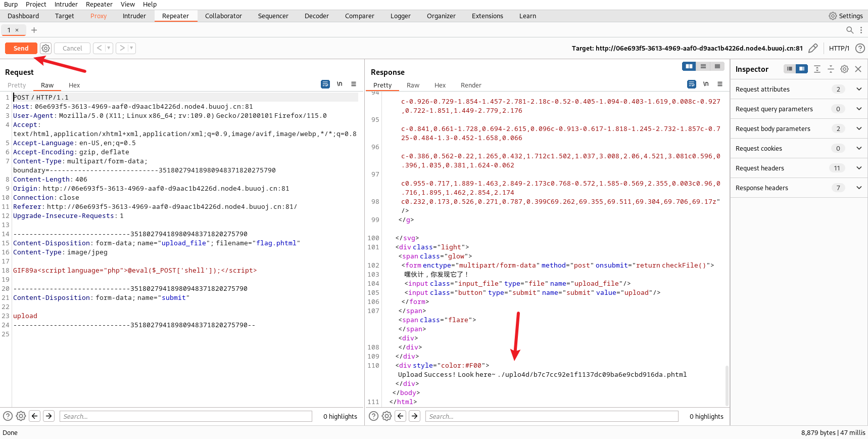
Task: Expand all Inspector sections icon
Action: 817,69
